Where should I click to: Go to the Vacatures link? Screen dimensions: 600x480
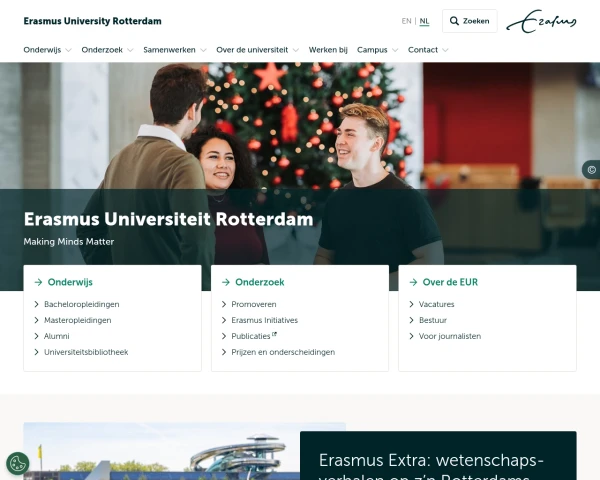(x=437, y=304)
